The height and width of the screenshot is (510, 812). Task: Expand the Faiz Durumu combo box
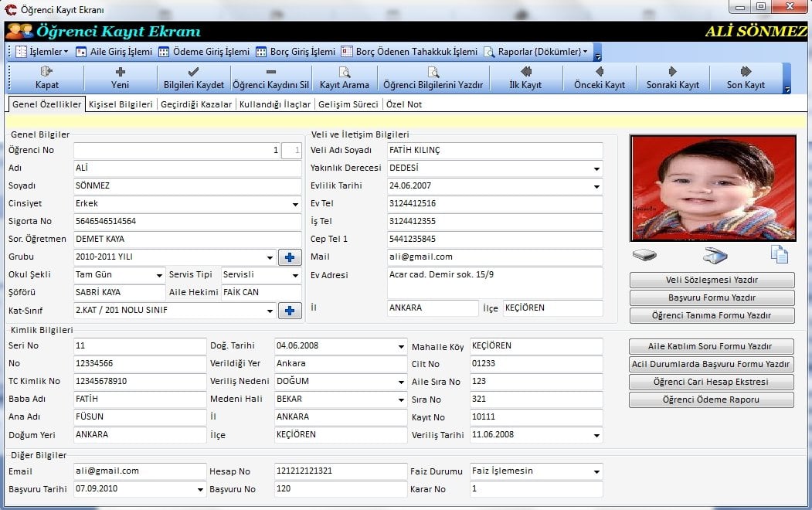596,471
